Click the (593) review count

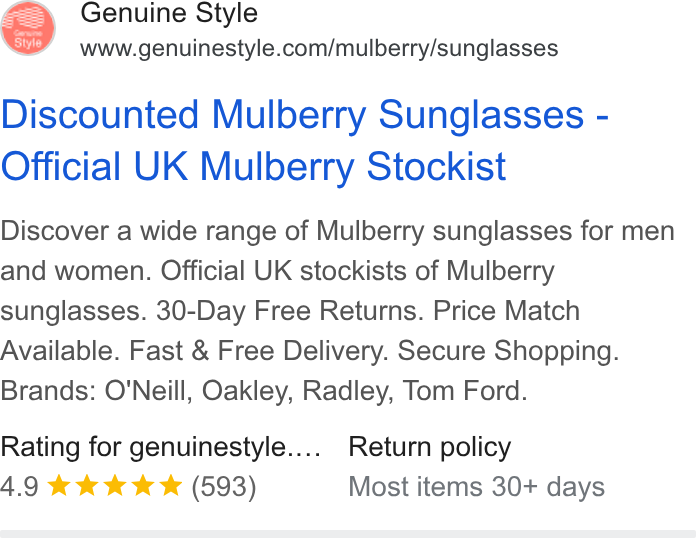pos(224,487)
